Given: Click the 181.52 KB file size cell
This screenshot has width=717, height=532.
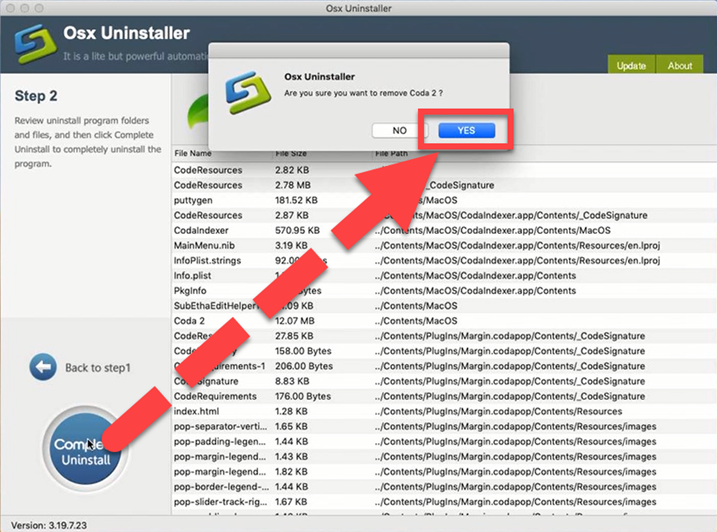Looking at the screenshot, I should [x=296, y=200].
